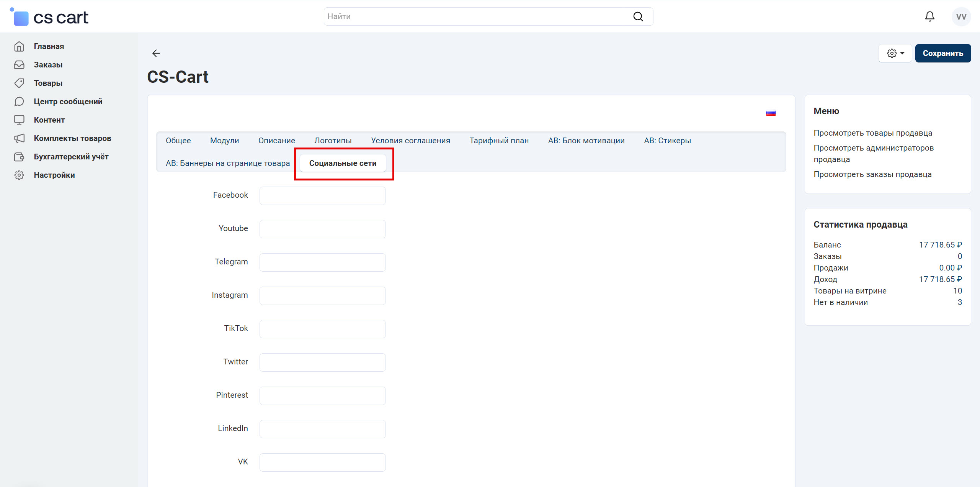Open Message center chat bubble icon

(19, 102)
